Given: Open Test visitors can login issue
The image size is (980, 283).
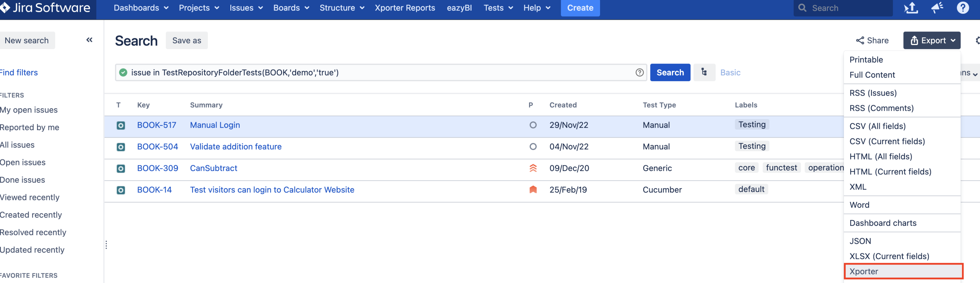Looking at the screenshot, I should coord(272,190).
